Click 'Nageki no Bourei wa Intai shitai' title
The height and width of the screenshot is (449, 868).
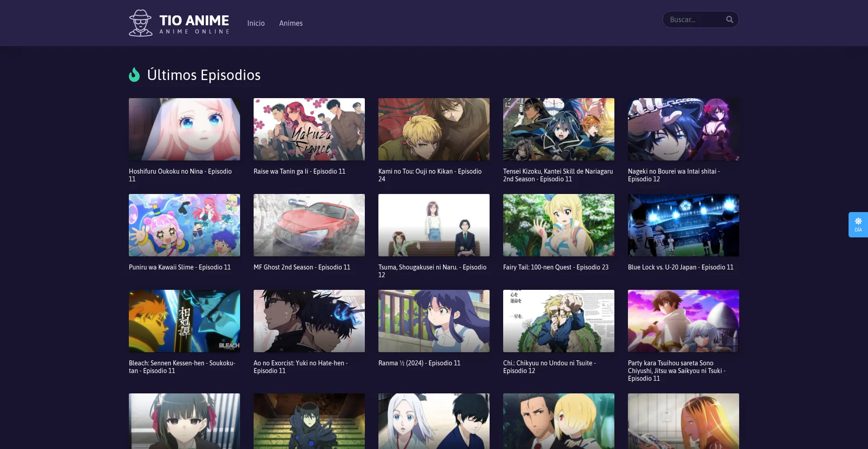point(674,175)
